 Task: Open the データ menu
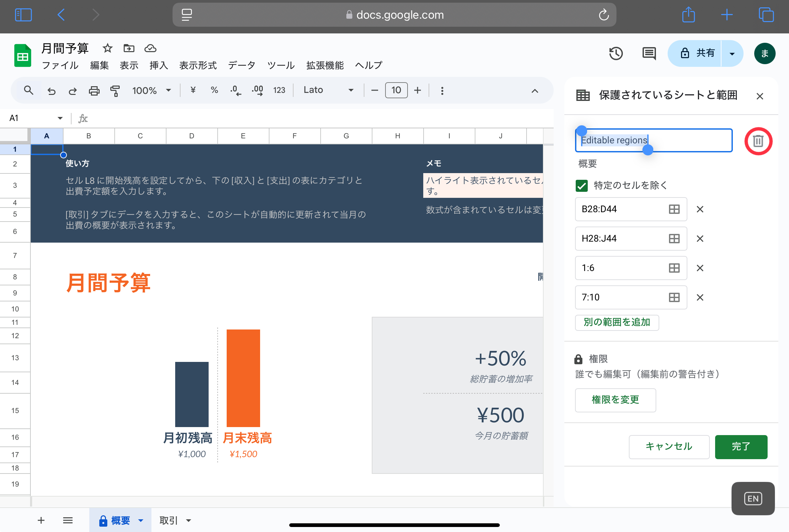[241, 65]
